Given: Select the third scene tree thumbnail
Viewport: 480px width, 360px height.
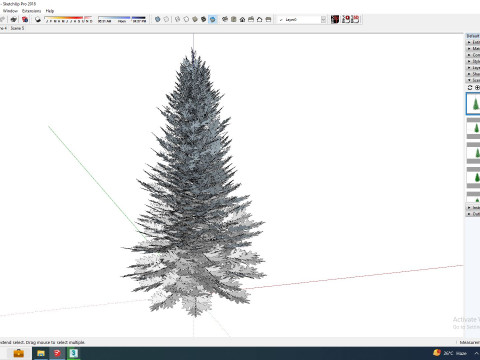Looking at the screenshot, I should tap(474, 153).
